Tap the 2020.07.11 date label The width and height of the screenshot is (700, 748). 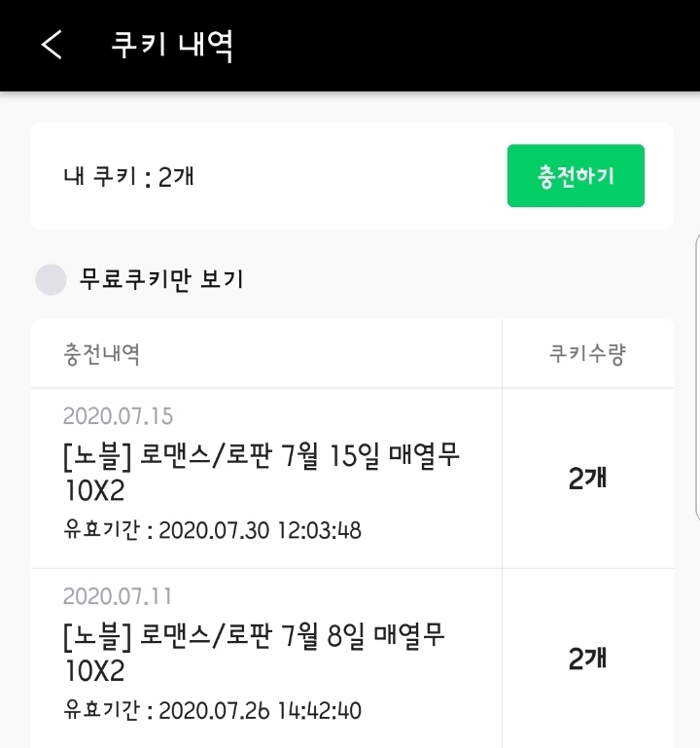coord(118,596)
